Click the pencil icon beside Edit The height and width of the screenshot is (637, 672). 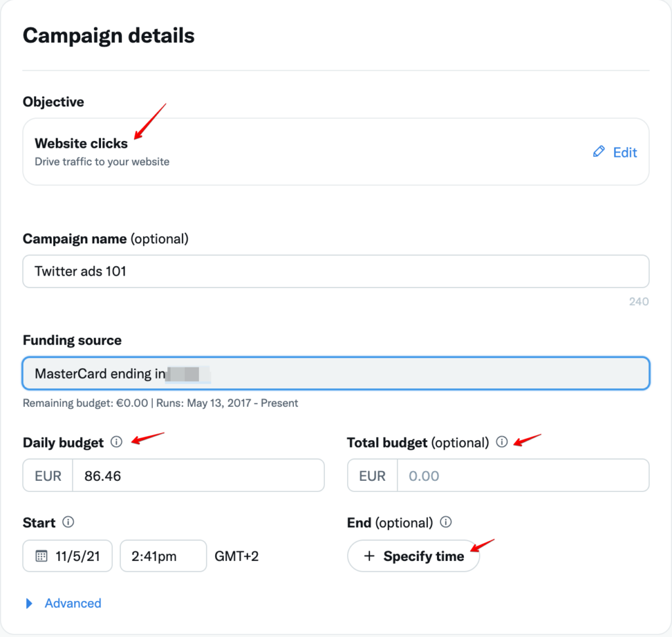point(598,152)
